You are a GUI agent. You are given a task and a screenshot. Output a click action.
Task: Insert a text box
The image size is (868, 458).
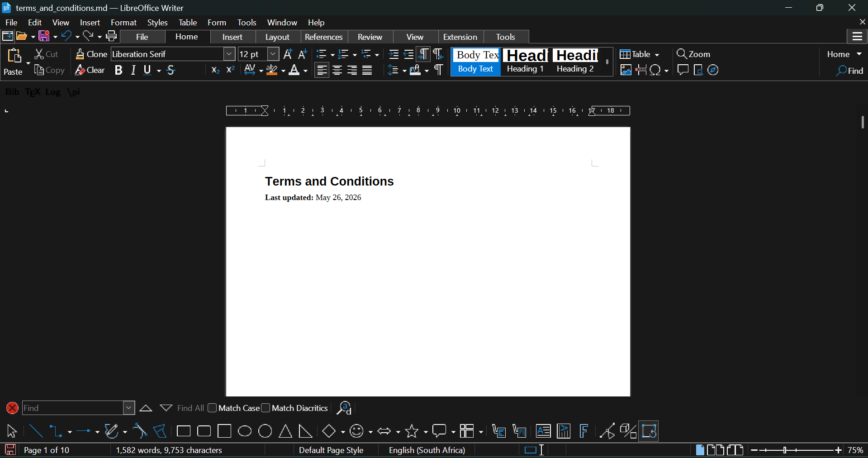pyautogui.click(x=543, y=431)
